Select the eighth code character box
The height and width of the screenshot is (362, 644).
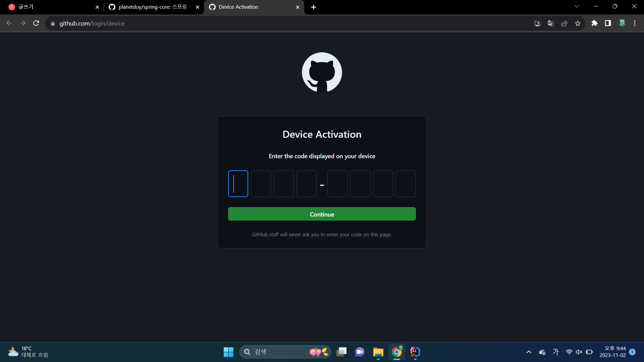(406, 184)
